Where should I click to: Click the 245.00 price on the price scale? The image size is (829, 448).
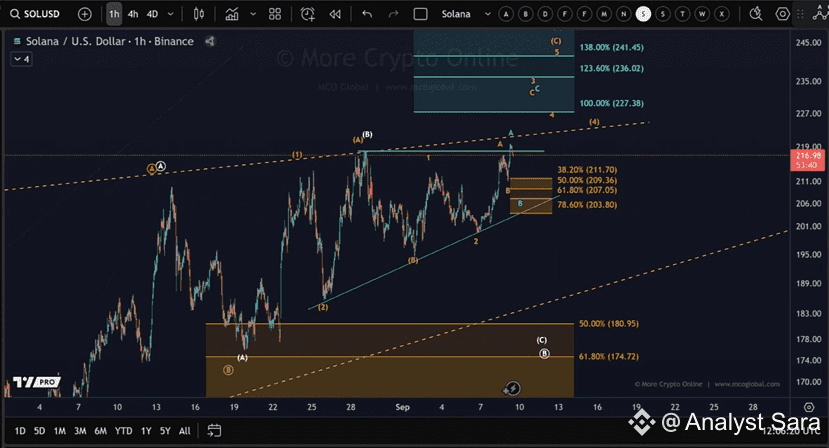[808, 43]
